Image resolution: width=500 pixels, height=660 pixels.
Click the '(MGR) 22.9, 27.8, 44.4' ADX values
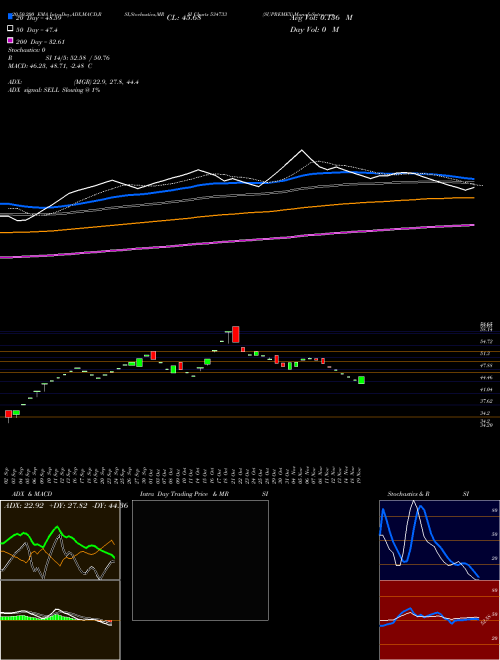pos(106,82)
